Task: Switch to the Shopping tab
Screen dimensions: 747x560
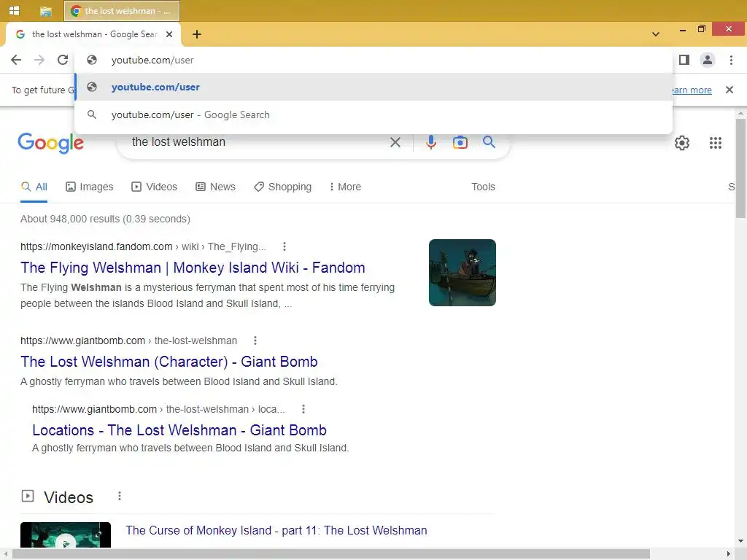Action: tap(283, 187)
